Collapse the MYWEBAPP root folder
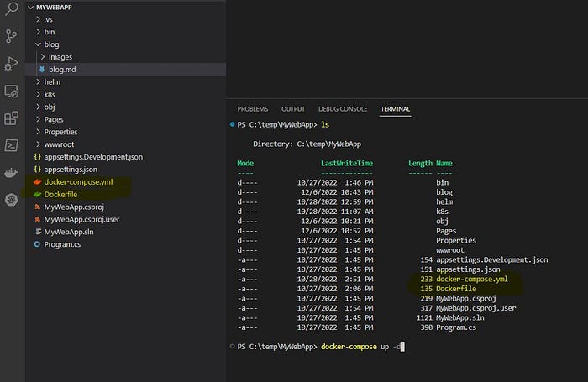The width and height of the screenshot is (588, 382). (31, 7)
